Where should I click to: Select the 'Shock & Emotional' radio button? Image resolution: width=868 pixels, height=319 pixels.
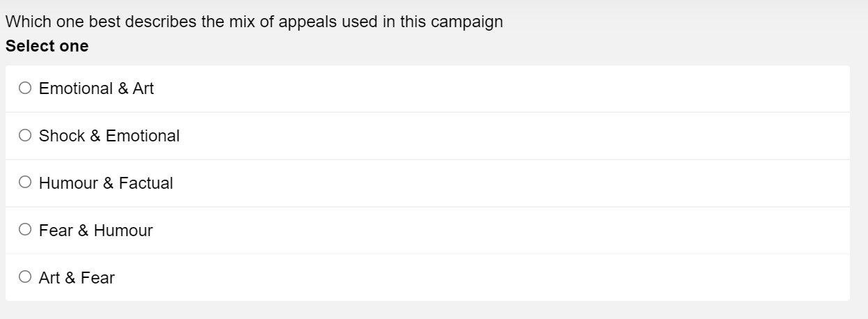[x=26, y=136]
